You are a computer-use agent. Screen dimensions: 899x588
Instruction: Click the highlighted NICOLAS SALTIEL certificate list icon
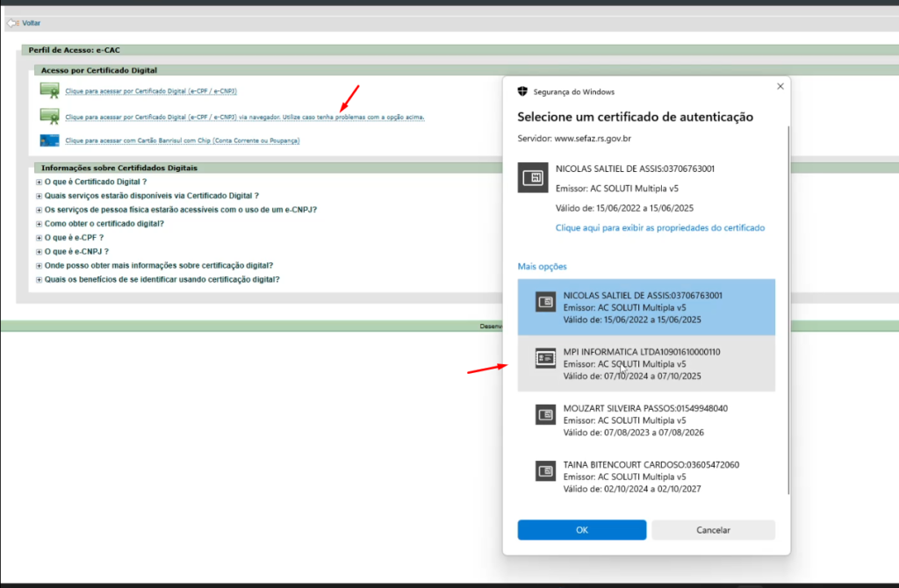[x=546, y=302]
